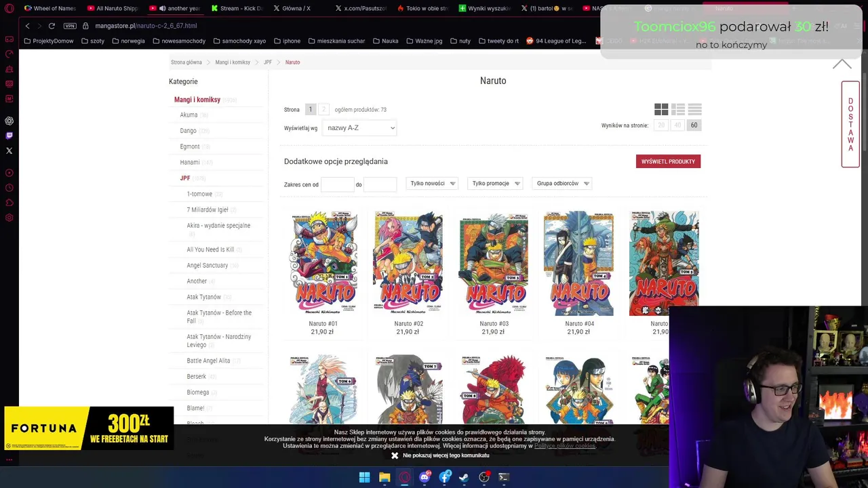Open 'Battle Angel Alita' series category

click(x=208, y=361)
